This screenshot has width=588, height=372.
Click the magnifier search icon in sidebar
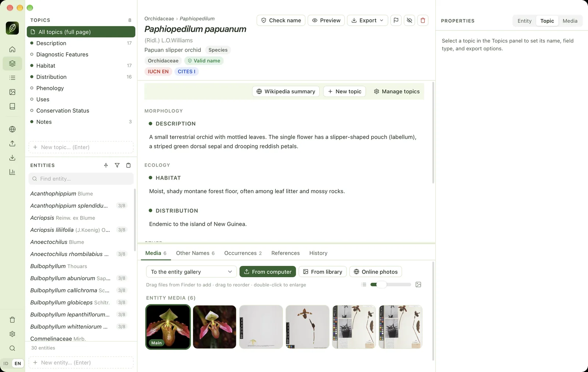pos(12,348)
